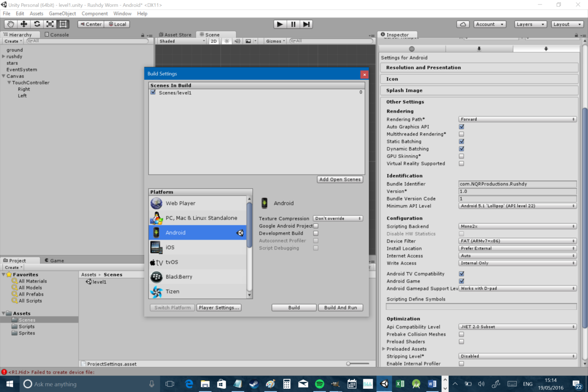The width and height of the screenshot is (588, 392).
Task: Toggle scene lighting in the Scene view
Action: (226, 41)
